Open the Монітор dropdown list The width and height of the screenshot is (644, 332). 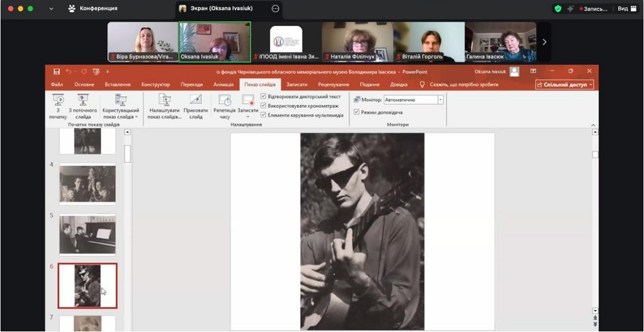(440, 100)
